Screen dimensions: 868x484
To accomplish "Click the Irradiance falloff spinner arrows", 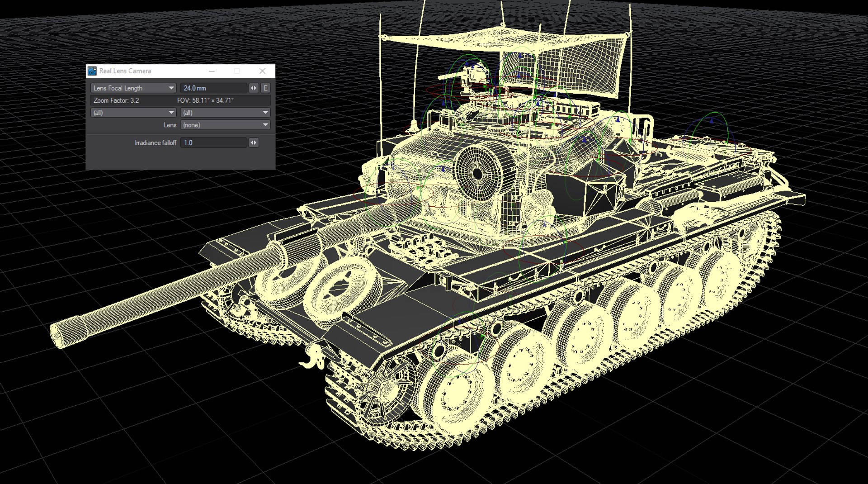I will pos(254,143).
